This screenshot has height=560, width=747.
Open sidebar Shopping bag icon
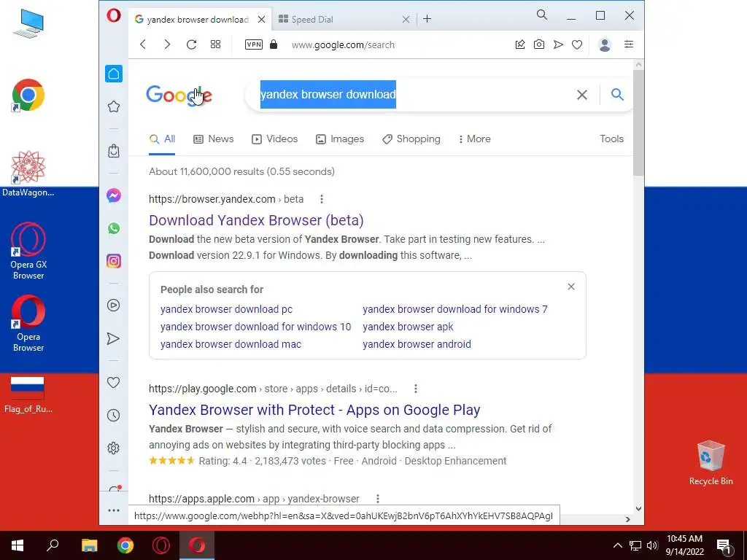click(113, 151)
